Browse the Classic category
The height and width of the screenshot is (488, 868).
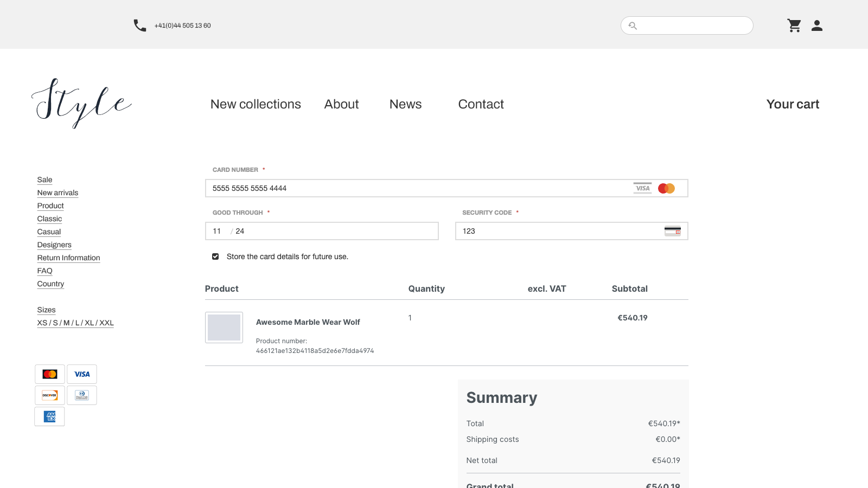tap(50, 219)
